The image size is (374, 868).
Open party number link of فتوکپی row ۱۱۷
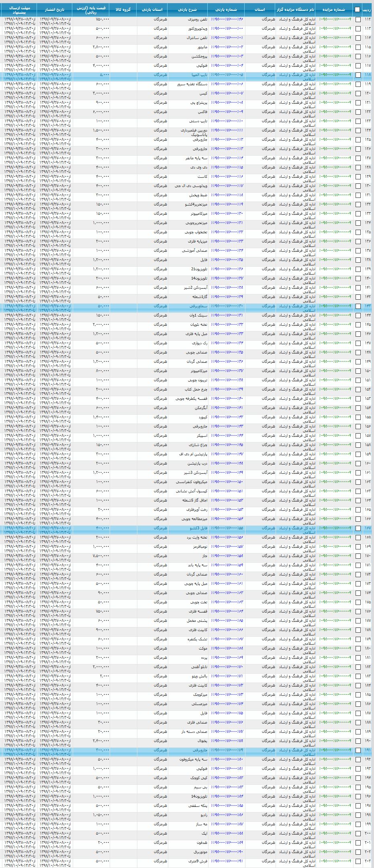click(227, 66)
